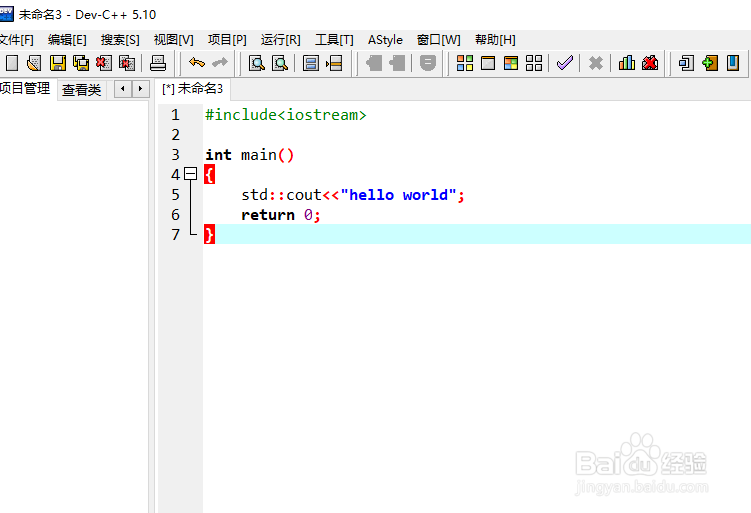Image resolution: width=751 pixels, height=513 pixels.
Task: Compile the program with four-square icon
Action: (x=465, y=63)
